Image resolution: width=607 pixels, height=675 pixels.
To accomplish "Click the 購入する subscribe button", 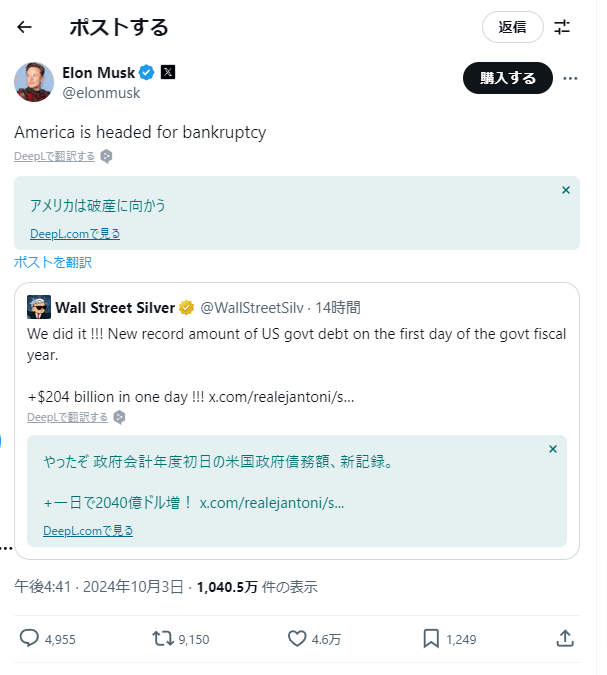I will click(x=508, y=78).
